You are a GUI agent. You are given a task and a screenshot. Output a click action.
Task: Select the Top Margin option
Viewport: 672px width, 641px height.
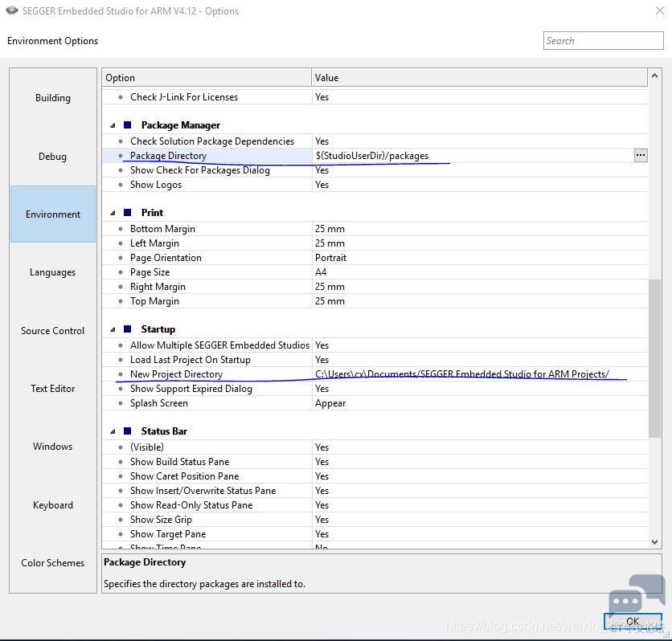154,301
